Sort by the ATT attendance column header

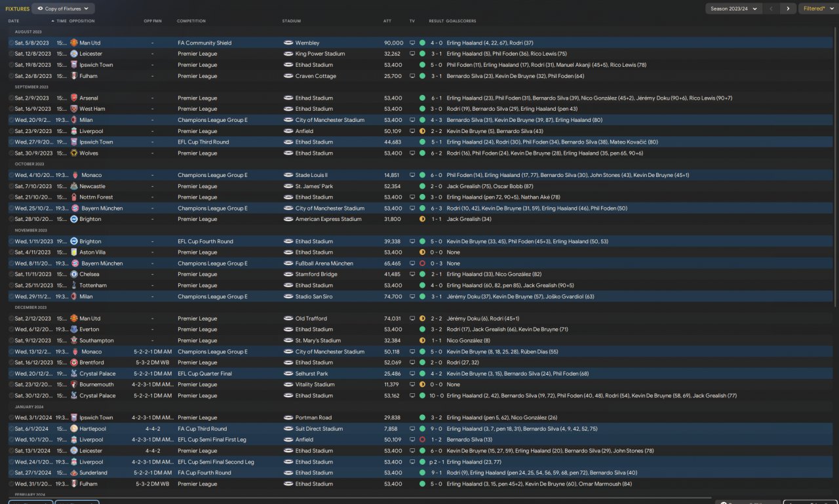(387, 21)
